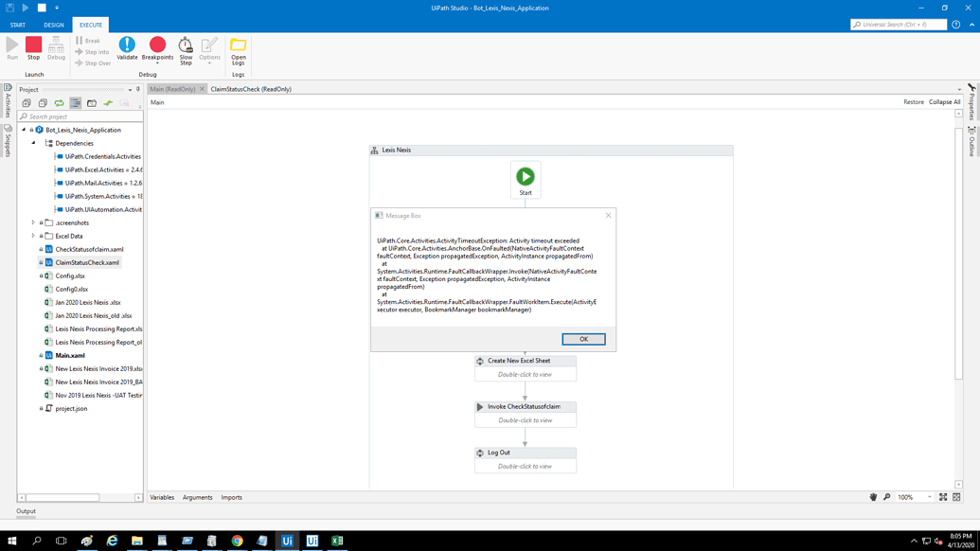This screenshot has height=551, width=980.
Task: Toggle the Project panel pin icon
Action: coord(138,89)
